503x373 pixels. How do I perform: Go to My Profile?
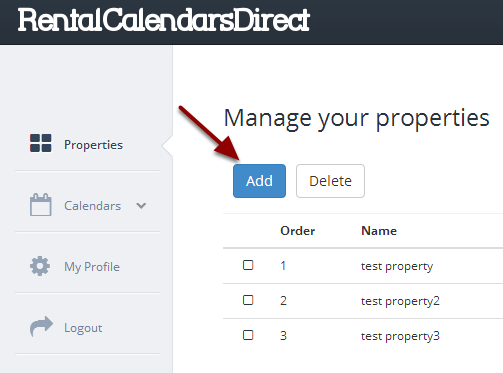(92, 267)
